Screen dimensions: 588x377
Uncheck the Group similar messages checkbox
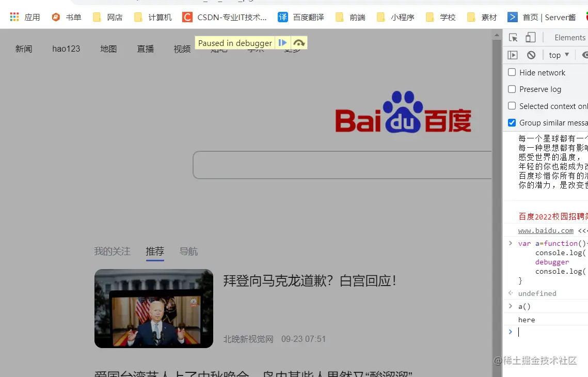512,122
